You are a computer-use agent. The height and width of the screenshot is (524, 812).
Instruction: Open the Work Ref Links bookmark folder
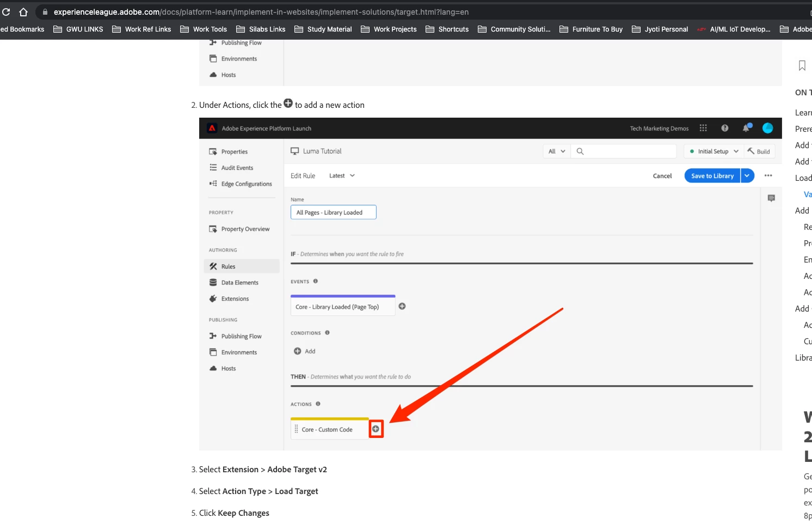point(142,29)
